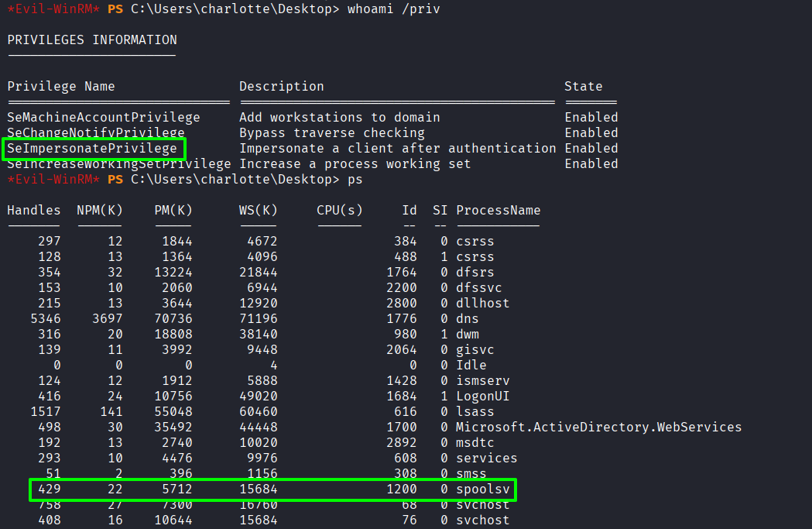Screen dimensions: 812x529
Task: Click the Handles column header
Action: [34, 210]
